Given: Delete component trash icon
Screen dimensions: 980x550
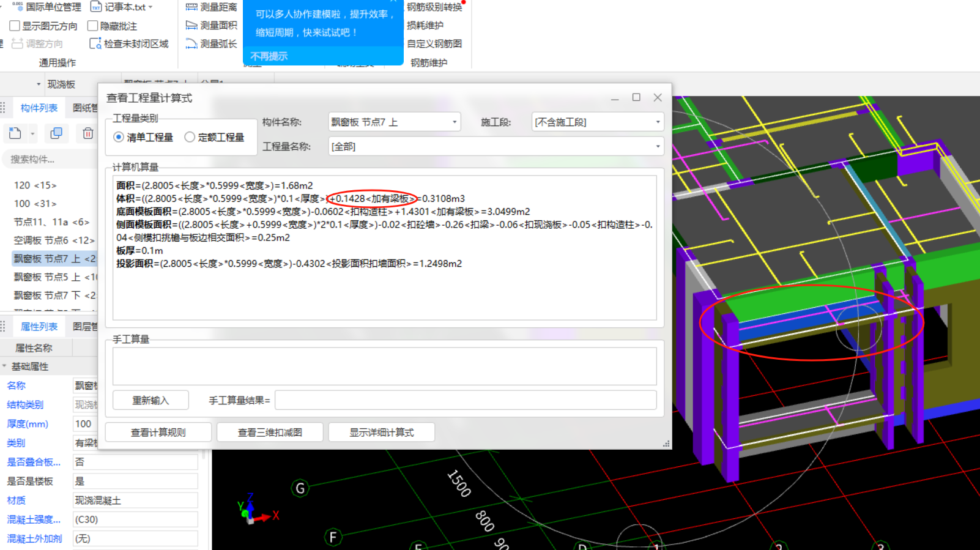Looking at the screenshot, I should pos(88,133).
